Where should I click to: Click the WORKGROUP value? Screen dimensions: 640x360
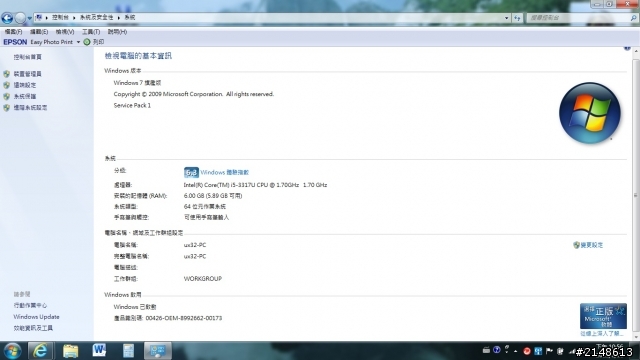pyautogui.click(x=203, y=279)
